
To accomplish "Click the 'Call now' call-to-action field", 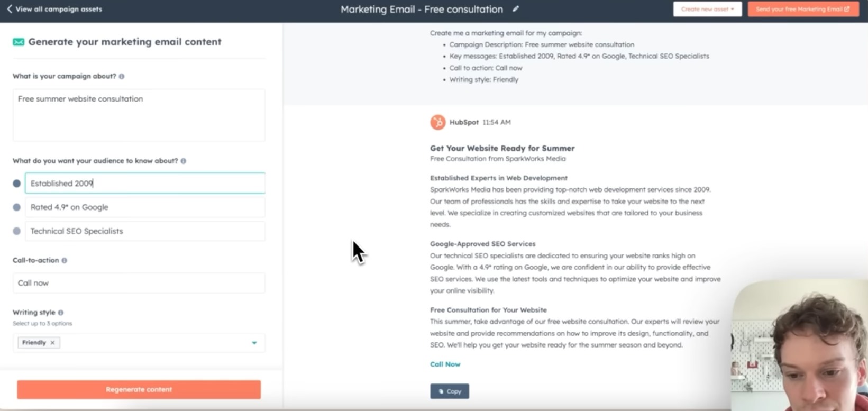I will [139, 283].
